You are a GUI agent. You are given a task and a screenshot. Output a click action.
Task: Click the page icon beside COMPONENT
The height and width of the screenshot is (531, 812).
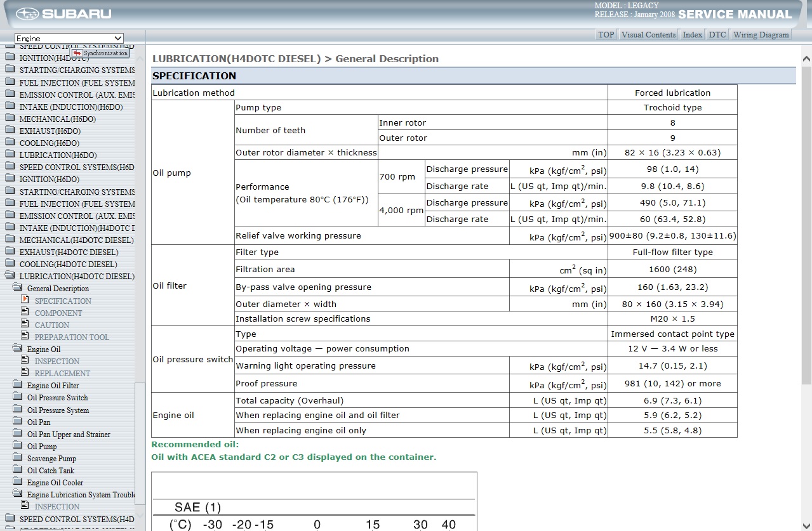coord(25,311)
